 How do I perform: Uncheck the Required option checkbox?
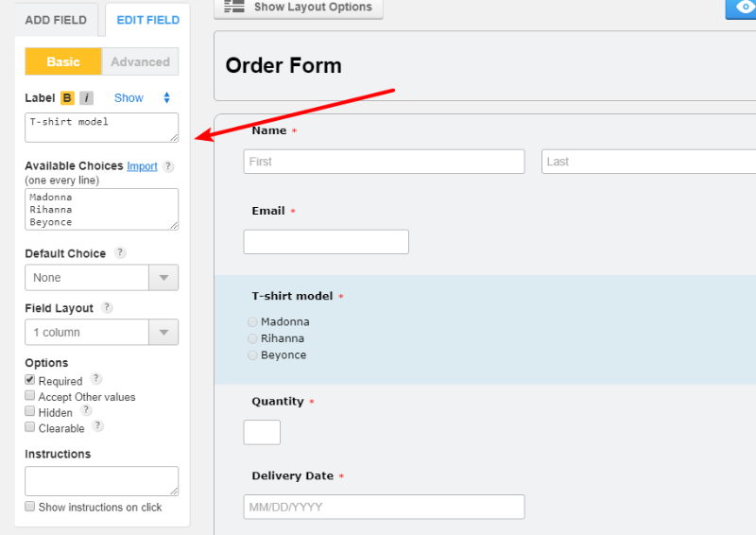(x=30, y=380)
